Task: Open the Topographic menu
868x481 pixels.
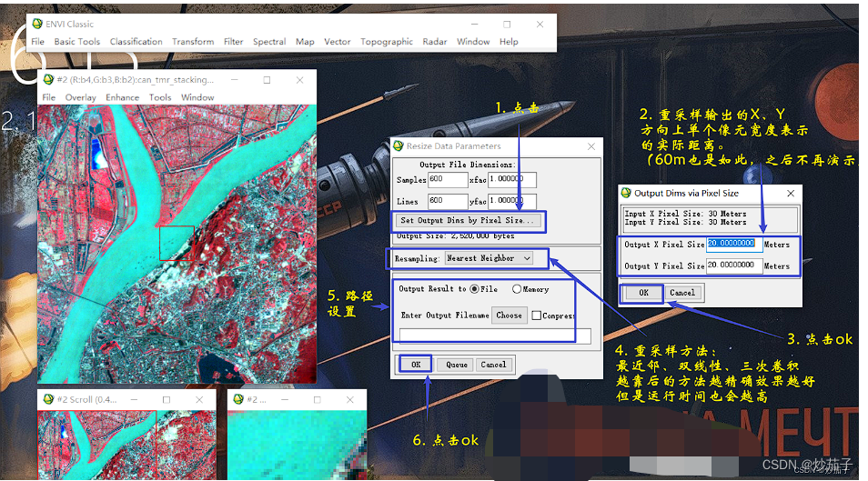Action: tap(387, 42)
